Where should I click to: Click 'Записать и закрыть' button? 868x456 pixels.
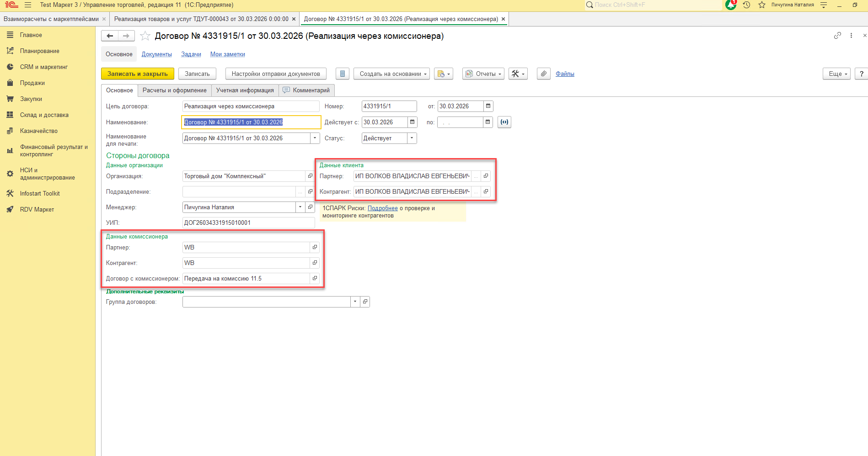tap(138, 74)
